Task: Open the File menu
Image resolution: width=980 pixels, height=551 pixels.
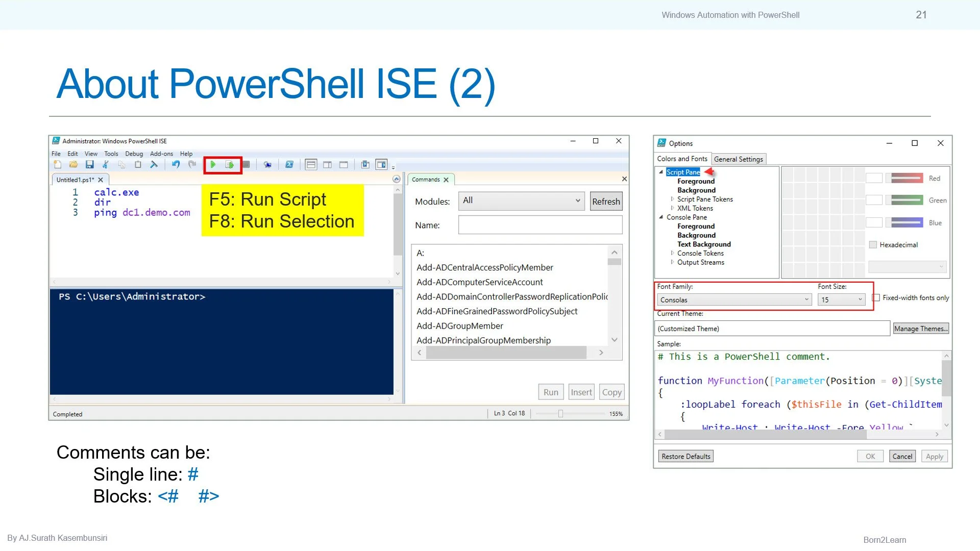Action: pyautogui.click(x=56, y=154)
